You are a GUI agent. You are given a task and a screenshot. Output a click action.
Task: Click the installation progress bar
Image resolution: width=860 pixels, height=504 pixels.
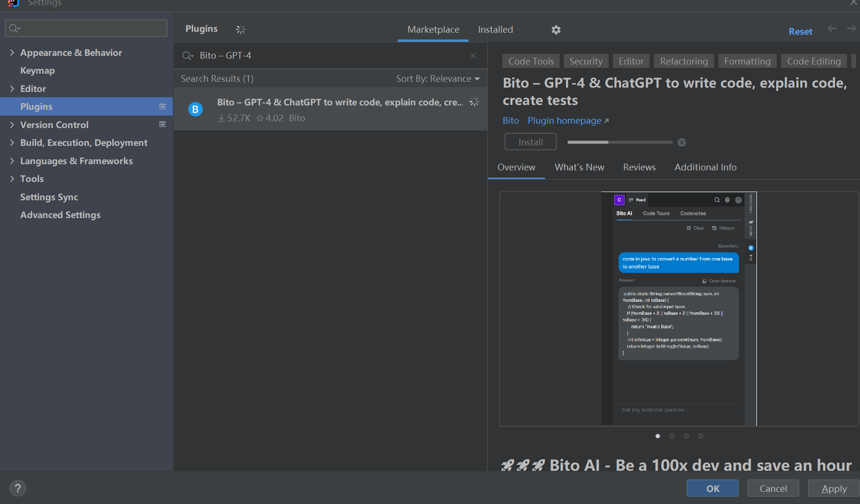pos(620,142)
